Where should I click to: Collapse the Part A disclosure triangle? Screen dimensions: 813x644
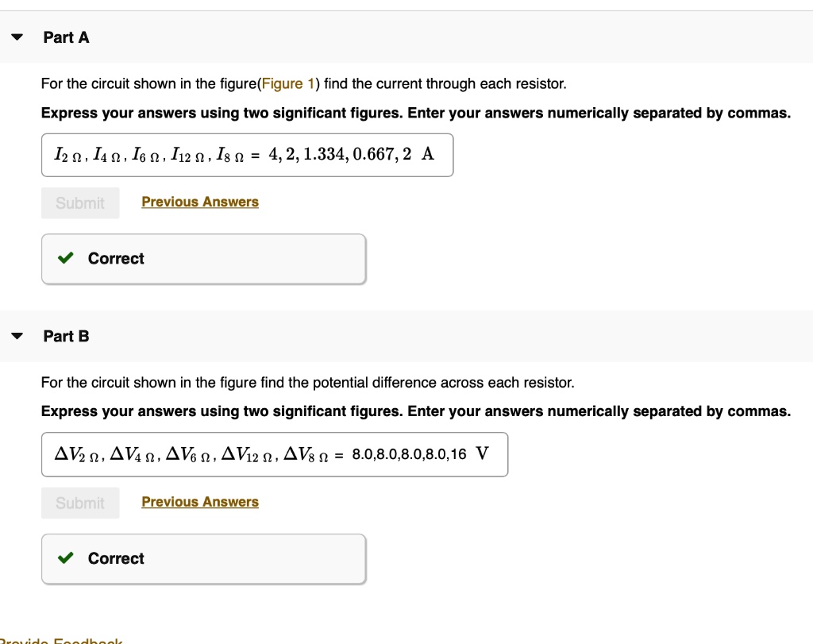tap(17, 37)
